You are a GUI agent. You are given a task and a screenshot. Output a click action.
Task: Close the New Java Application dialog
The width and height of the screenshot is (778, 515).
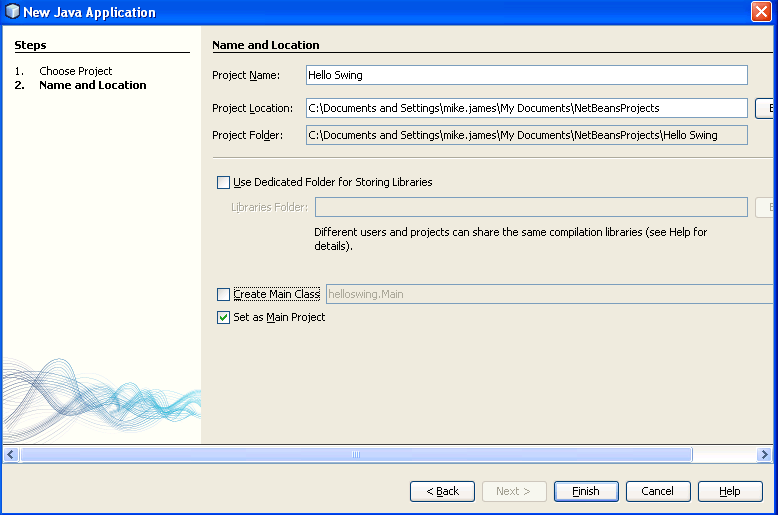[760, 12]
